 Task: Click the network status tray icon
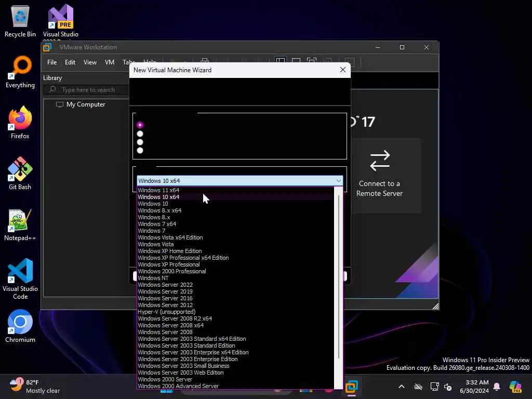434,387
